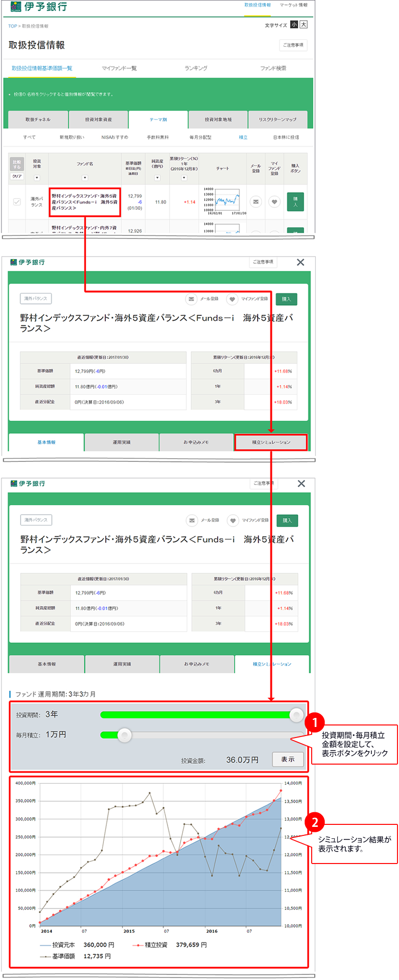Choose the 積立 theme filter
399x980 pixels.
click(x=243, y=137)
